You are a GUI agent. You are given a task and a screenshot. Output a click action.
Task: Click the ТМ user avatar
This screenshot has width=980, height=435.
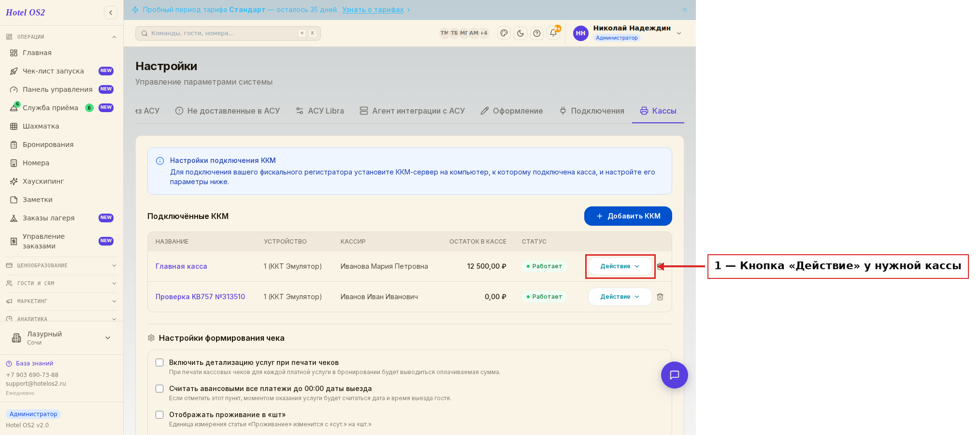tap(444, 33)
